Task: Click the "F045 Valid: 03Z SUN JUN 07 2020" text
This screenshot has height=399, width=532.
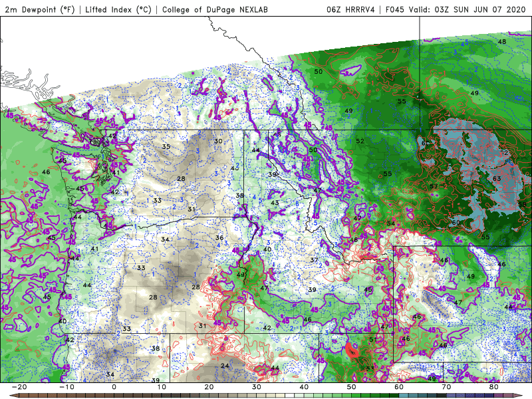Action: tap(456, 9)
